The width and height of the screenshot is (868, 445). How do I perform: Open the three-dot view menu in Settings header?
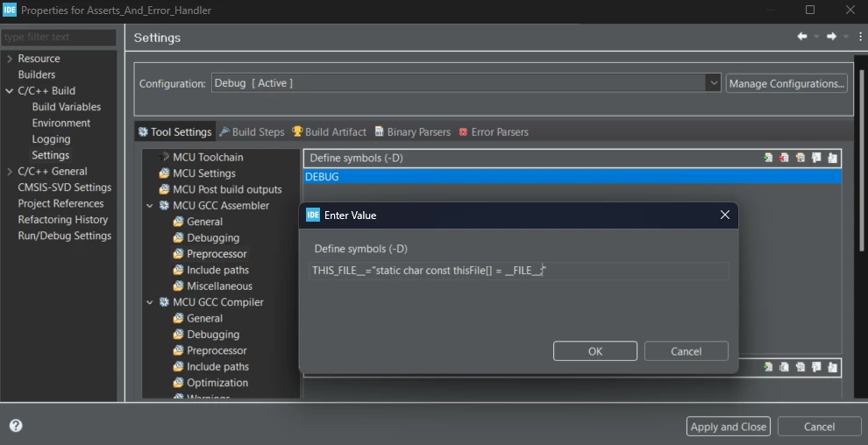coord(860,37)
